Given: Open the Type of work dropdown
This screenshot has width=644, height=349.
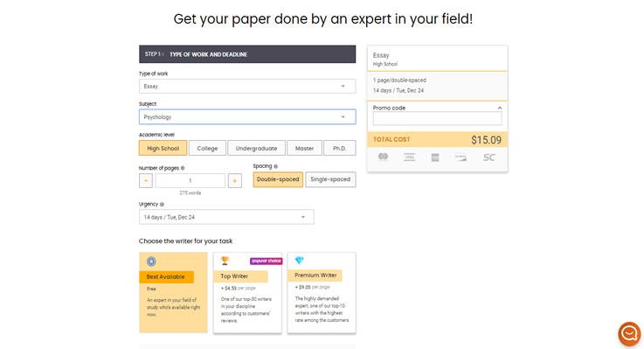Looking at the screenshot, I should click(x=247, y=87).
